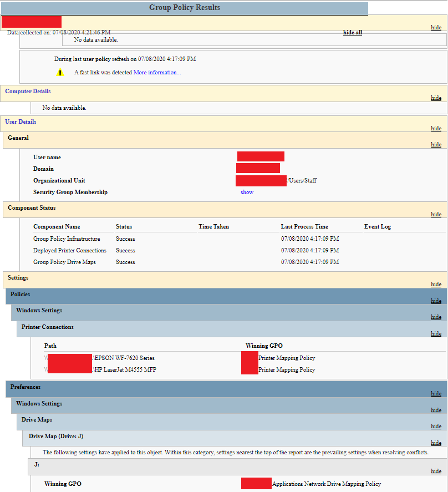Screen dimensions: 448x492
Task: Click the fast link warning icon
Action: coord(59,72)
